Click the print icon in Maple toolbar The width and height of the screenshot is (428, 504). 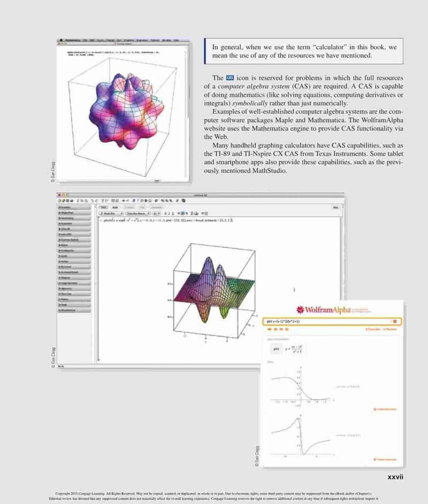pyautogui.click(x=72, y=201)
